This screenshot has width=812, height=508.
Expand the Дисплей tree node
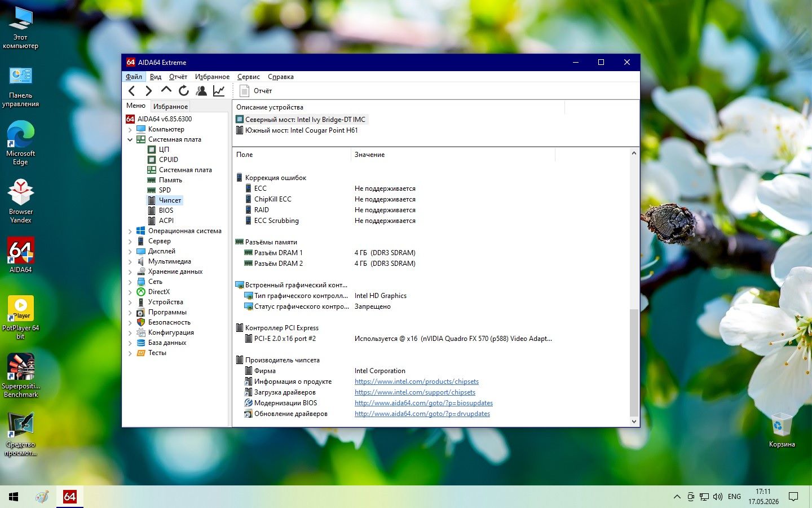[130, 251]
